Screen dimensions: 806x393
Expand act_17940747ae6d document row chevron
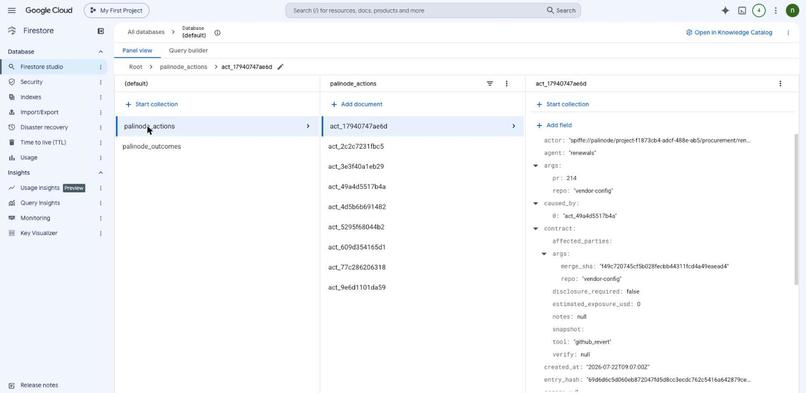(x=513, y=126)
